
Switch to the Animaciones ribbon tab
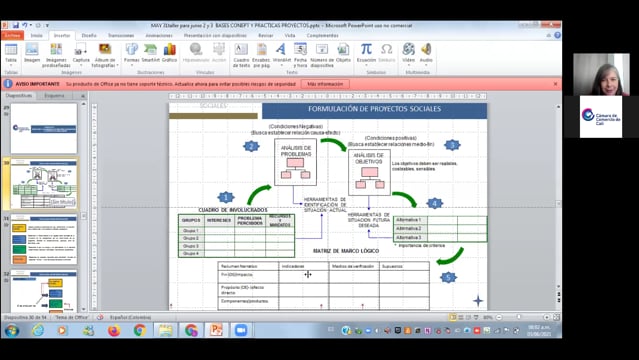point(159,35)
